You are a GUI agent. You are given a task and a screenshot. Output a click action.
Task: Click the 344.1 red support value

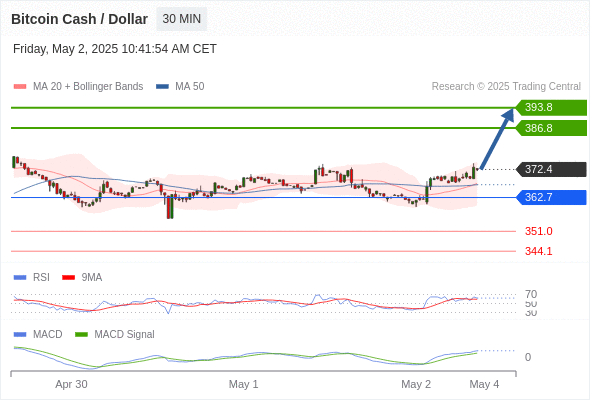[x=538, y=251]
